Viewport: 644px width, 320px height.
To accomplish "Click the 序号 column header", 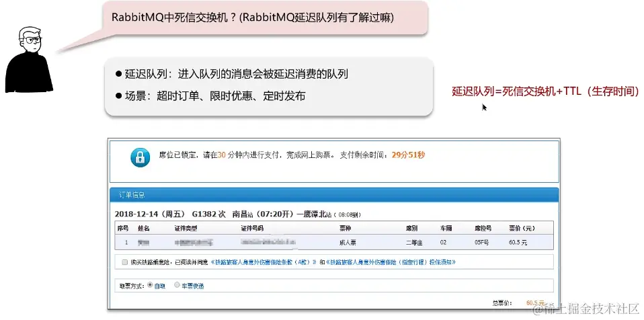I will tap(123, 228).
